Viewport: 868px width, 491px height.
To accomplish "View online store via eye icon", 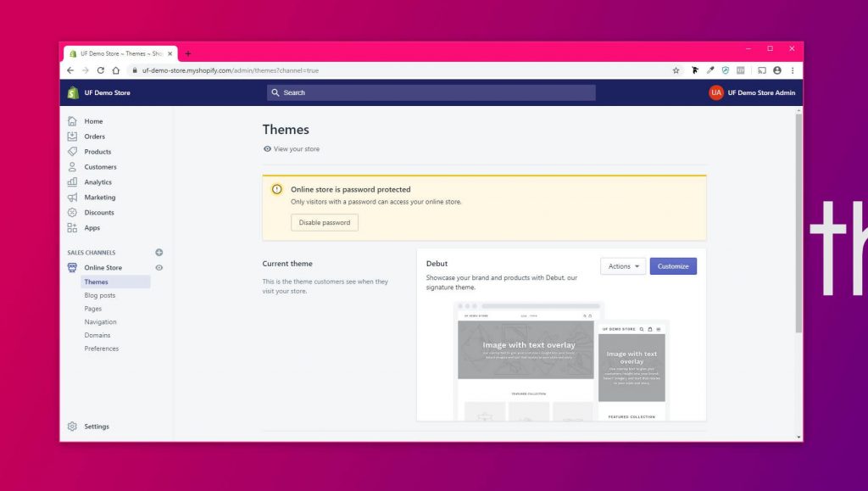I will click(159, 267).
